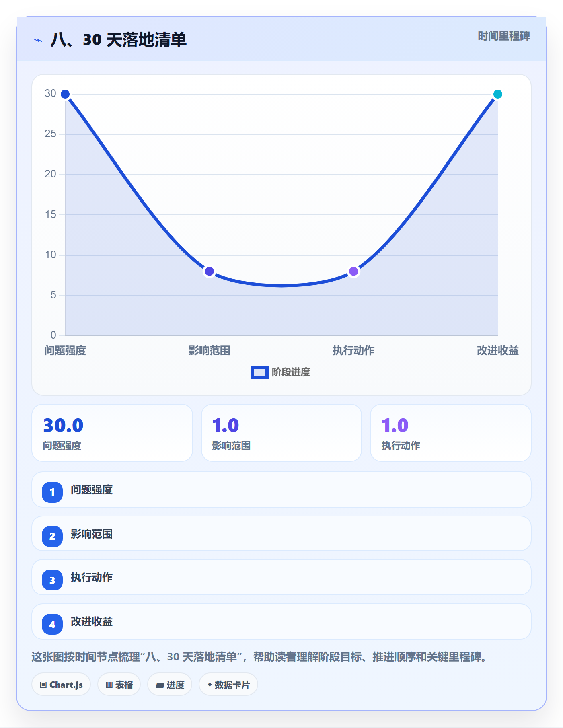Select the 执行动作 list row
Viewport: 563px width, 728px height.
click(281, 577)
